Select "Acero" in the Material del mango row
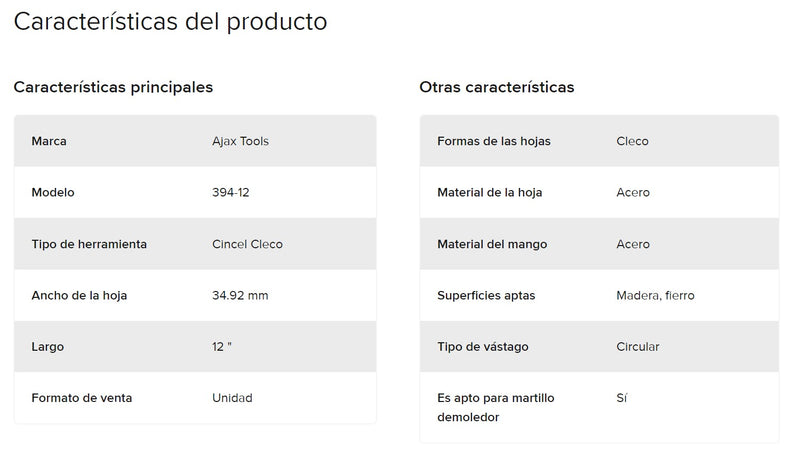The width and height of the screenshot is (800, 457). (x=633, y=244)
